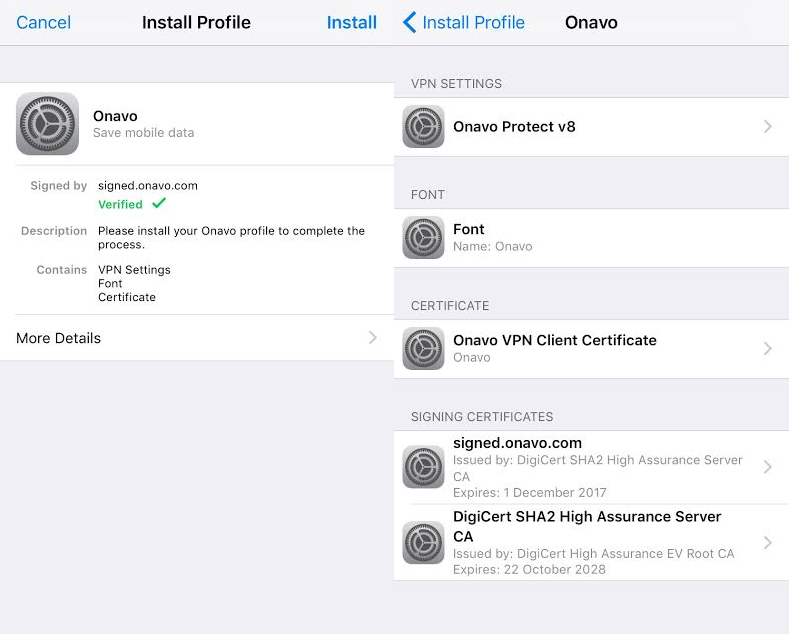Open the Onavo Protect v8 VPN row
790x634 pixels.
pos(591,127)
